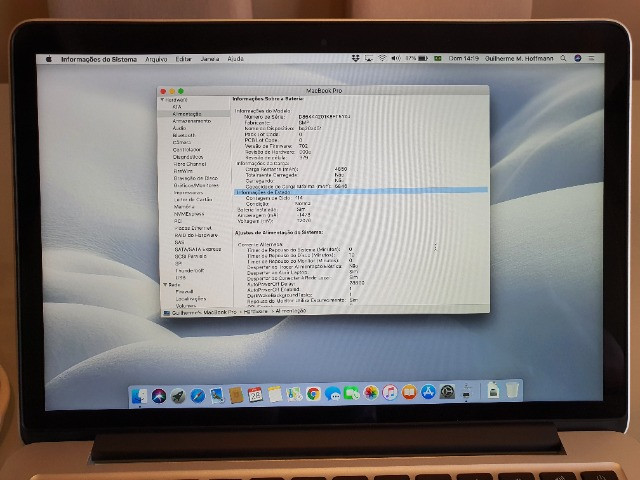The height and width of the screenshot is (480, 640).
Task: Open Messages blue bubble icon in Dock
Action: [333, 394]
